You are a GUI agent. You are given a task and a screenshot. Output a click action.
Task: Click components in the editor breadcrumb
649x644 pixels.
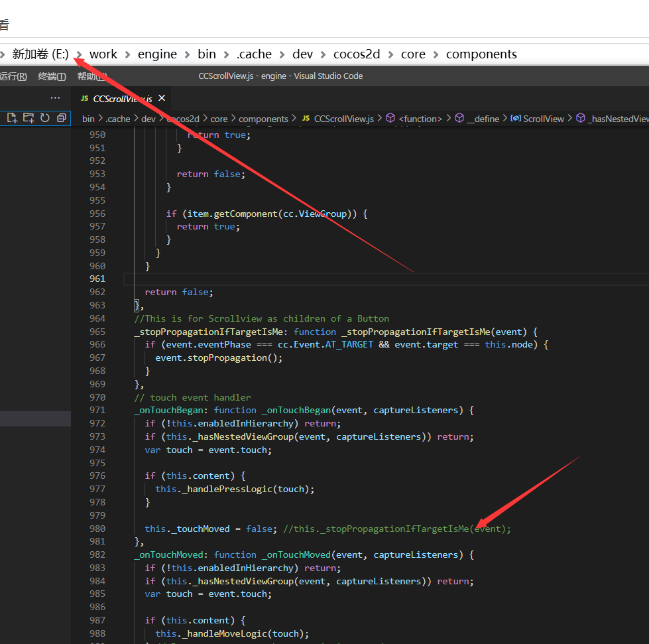(x=263, y=119)
